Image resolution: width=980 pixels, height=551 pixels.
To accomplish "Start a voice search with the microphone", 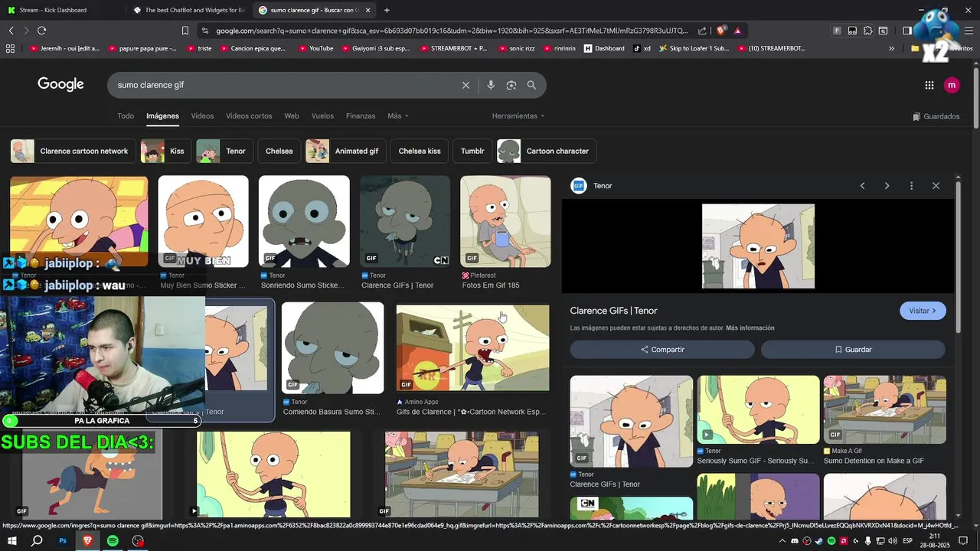I will [491, 85].
